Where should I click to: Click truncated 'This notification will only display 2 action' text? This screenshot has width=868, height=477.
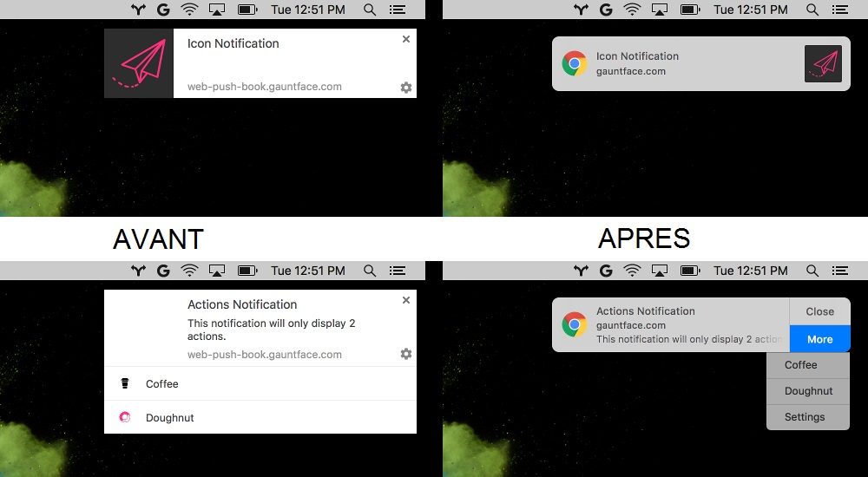pos(689,339)
